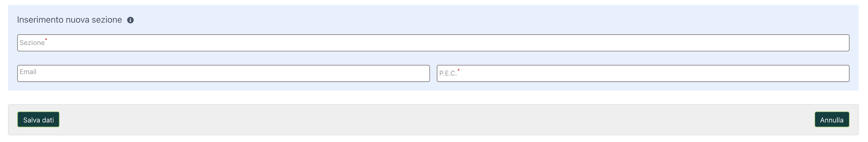The width and height of the screenshot is (868, 142).
Task: Select the P.E.C. input field
Action: (x=643, y=73)
